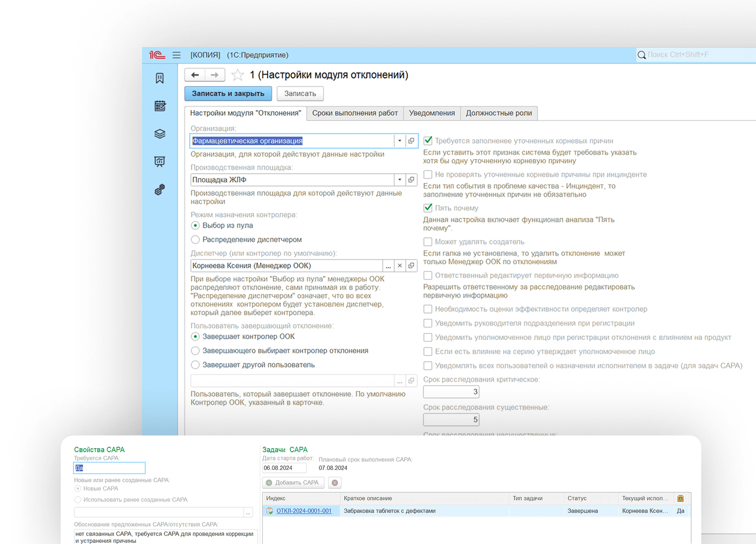
Task: Click ellipsis of completing user field
Action: (400, 381)
